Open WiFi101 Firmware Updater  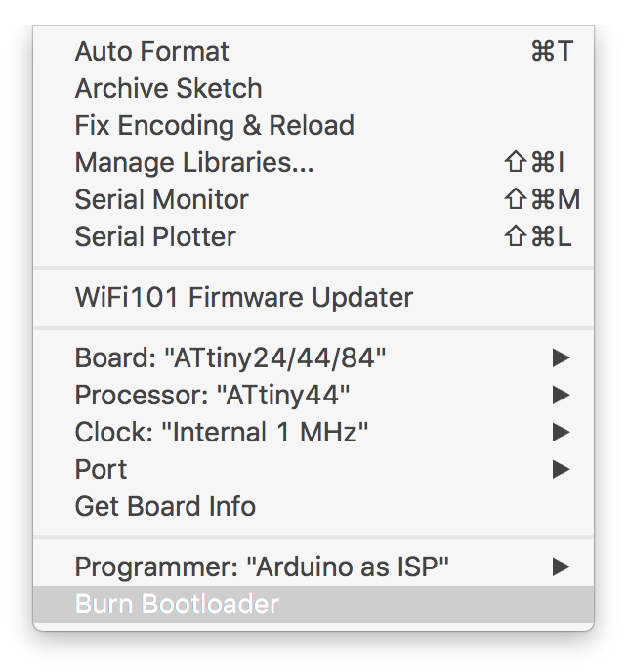(313, 298)
